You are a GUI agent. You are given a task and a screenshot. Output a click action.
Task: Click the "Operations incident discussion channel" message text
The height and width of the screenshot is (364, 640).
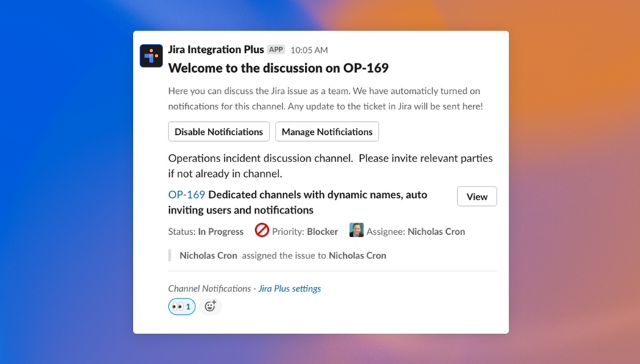pyautogui.click(x=330, y=166)
